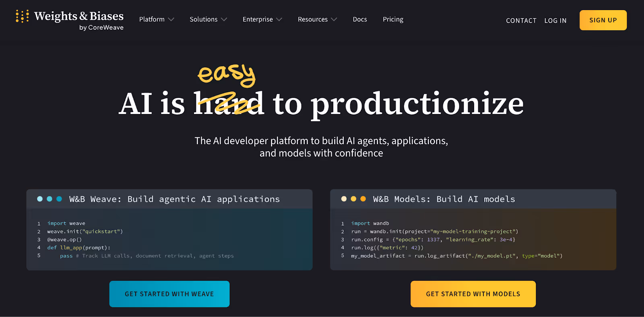Open the CONTACT link
Image resolution: width=644 pixels, height=317 pixels.
click(521, 21)
